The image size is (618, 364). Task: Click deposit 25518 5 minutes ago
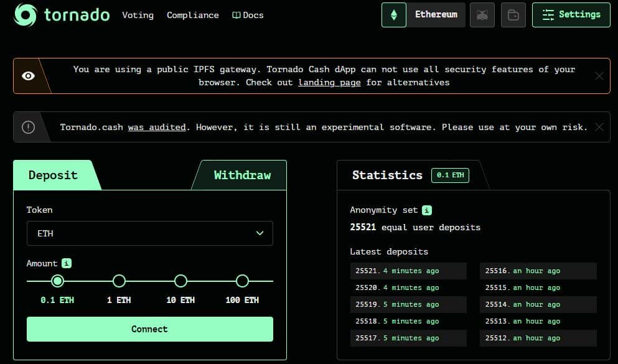(x=408, y=322)
